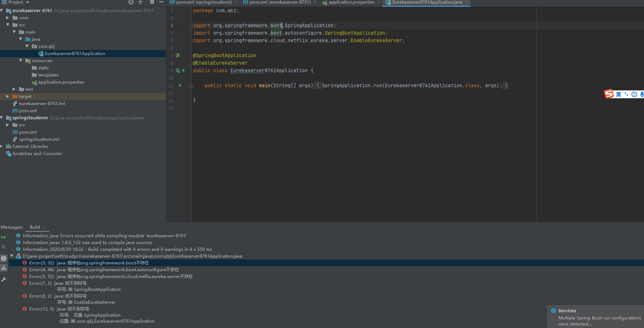
Task: Close the pom.xml (eurekaserver-8761) tab
Action: pos(315,2)
